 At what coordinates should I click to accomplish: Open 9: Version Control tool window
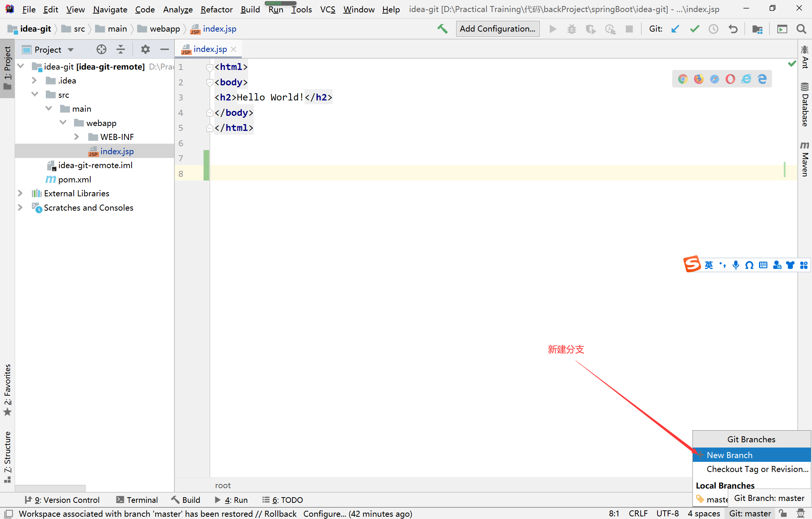pyautogui.click(x=62, y=500)
